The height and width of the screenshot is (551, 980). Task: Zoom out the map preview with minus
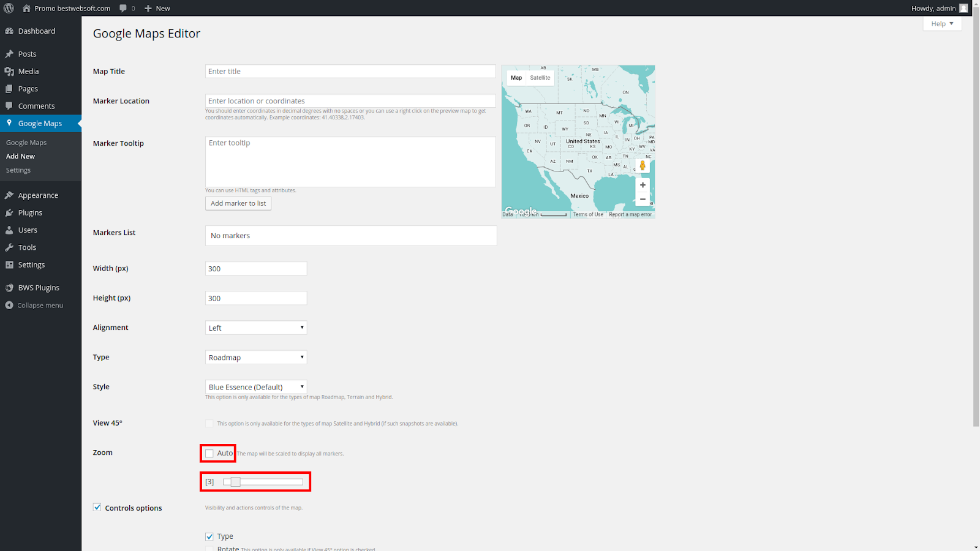click(x=643, y=199)
